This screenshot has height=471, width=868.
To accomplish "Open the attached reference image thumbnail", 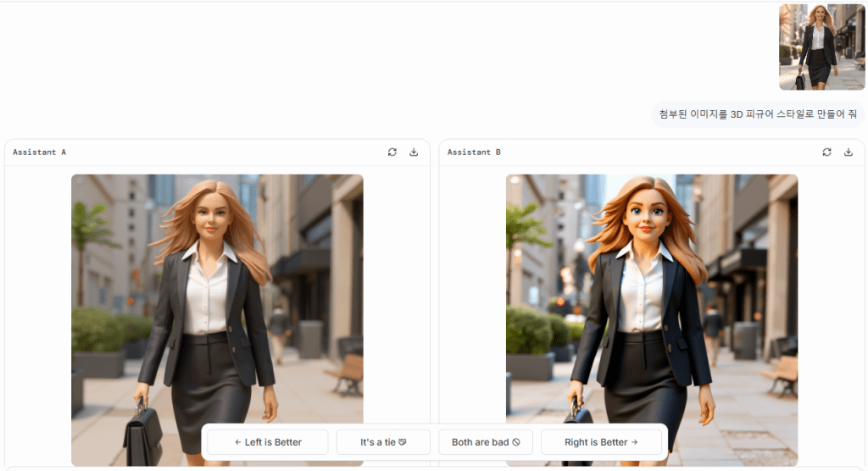I will [x=821, y=47].
